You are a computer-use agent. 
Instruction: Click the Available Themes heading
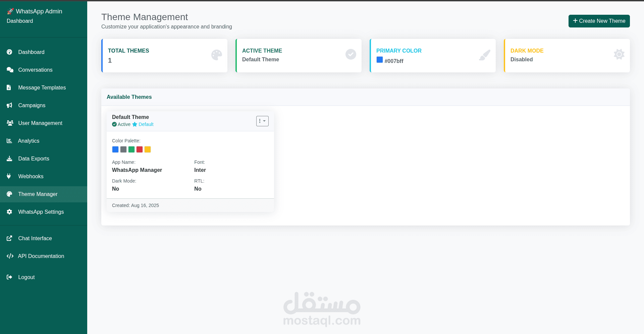129,97
